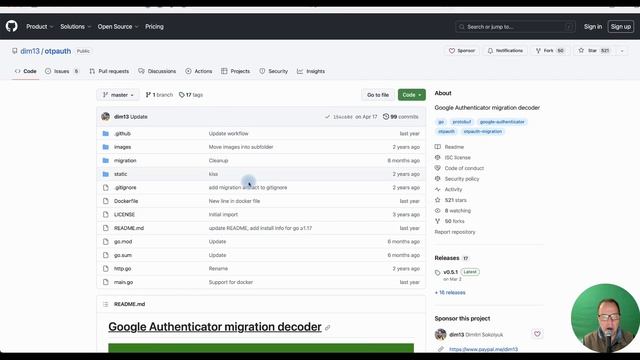Select the 'otpauth-migration' topic tag
640x360 pixels.
coord(482,131)
